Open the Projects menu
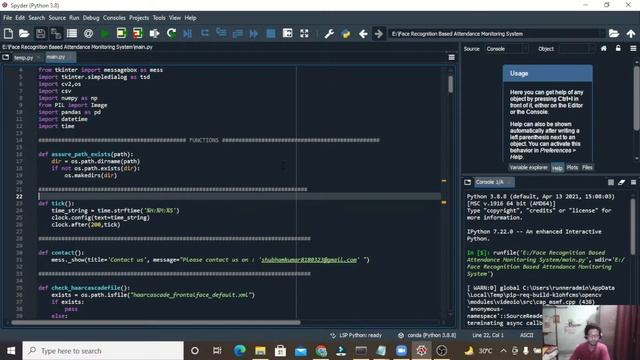Viewport: 640px width, 360px height. (139, 18)
